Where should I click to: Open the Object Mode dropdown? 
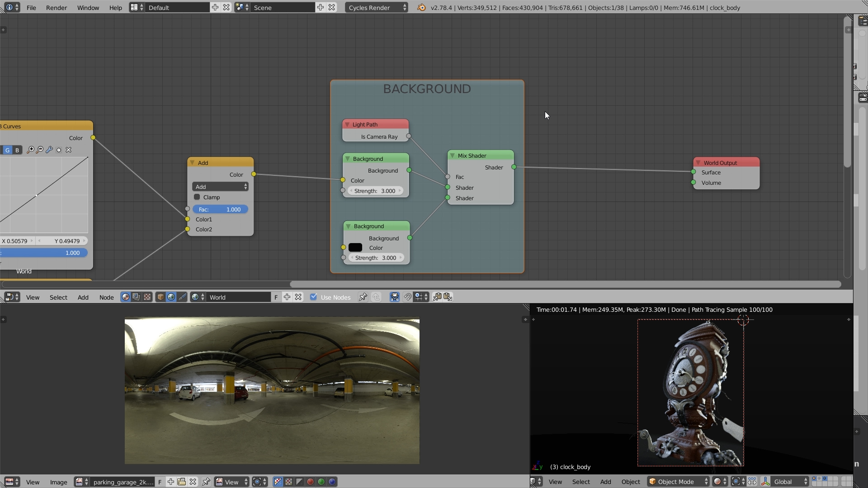click(x=677, y=481)
